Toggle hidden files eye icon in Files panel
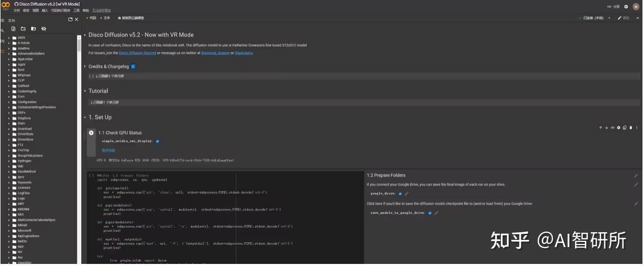 [43, 29]
